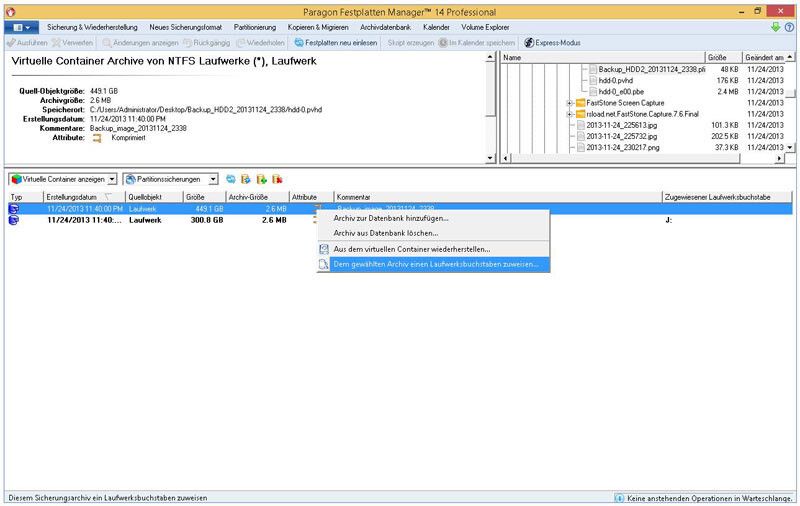Open the Volume Explorer menu
This screenshot has width=800, height=506.
click(x=485, y=27)
